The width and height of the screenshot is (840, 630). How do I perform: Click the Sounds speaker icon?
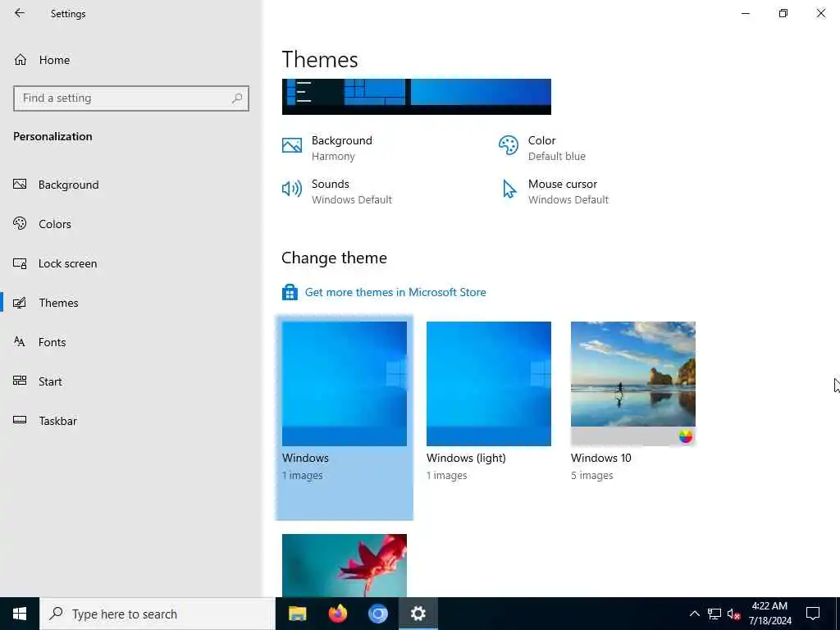[x=292, y=189]
